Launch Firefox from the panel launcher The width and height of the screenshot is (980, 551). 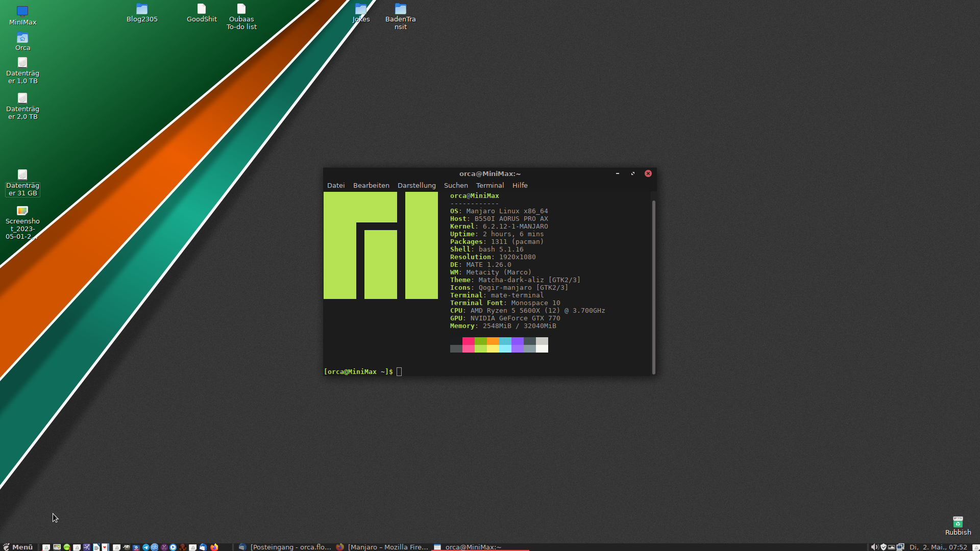point(214,547)
